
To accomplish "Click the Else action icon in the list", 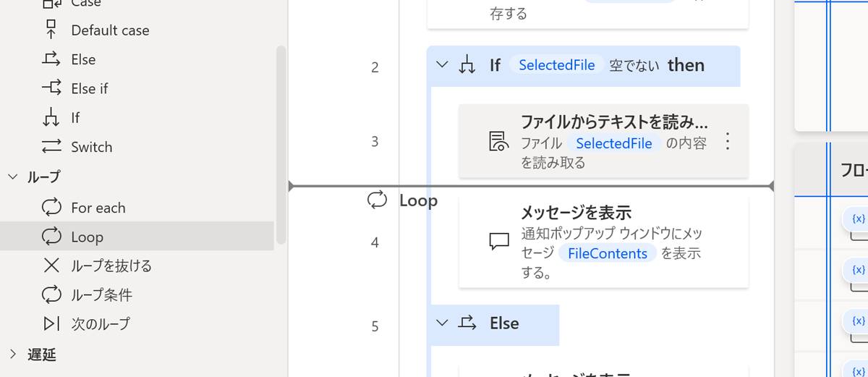I will pyautogui.click(x=51, y=59).
